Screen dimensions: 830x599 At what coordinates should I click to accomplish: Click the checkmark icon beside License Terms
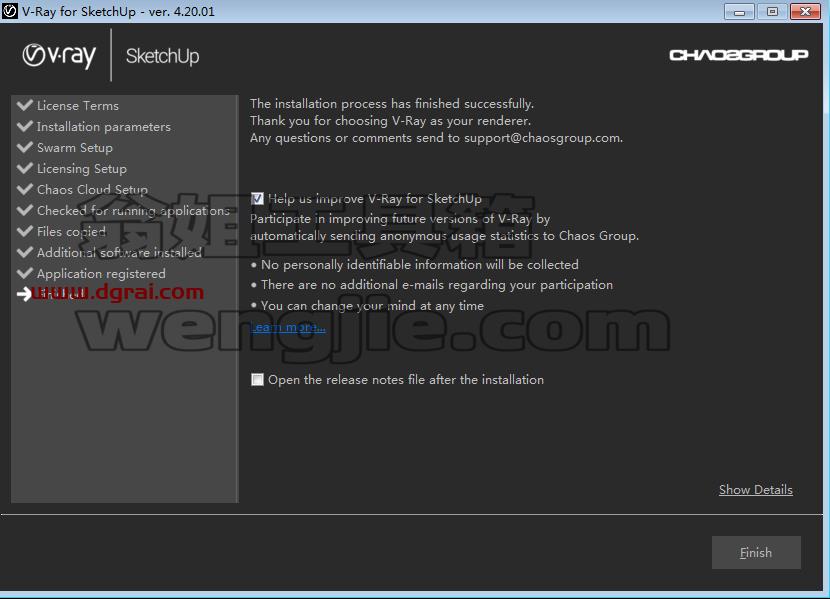[25, 105]
